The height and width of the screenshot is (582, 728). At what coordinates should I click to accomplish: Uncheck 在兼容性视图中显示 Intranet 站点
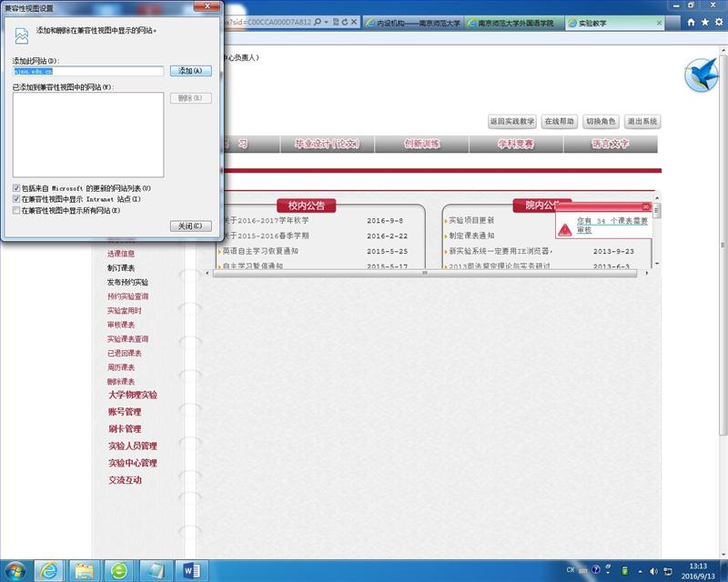[16, 198]
